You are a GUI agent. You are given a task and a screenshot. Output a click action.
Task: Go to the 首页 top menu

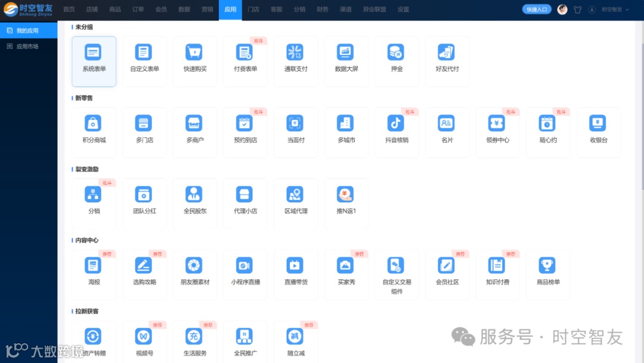click(69, 10)
